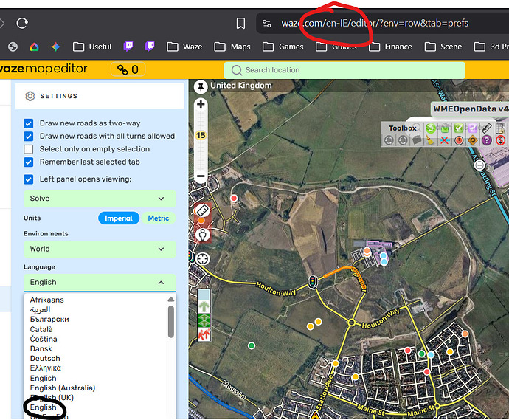Click the Toolbox green lock icon
The image size is (509, 420).
point(445,128)
